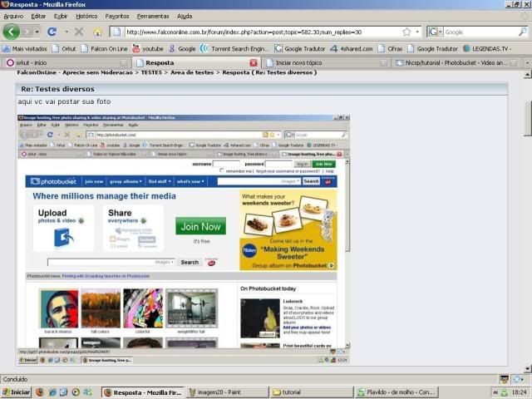The height and width of the screenshot is (399, 532).
Task: Open the LEGENDAS.TV bookmark
Action: (487, 48)
